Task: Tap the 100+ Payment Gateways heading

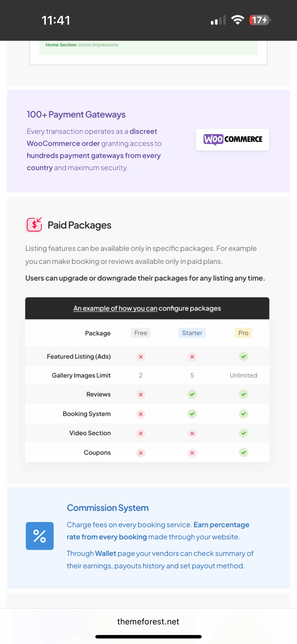Action: point(76,114)
